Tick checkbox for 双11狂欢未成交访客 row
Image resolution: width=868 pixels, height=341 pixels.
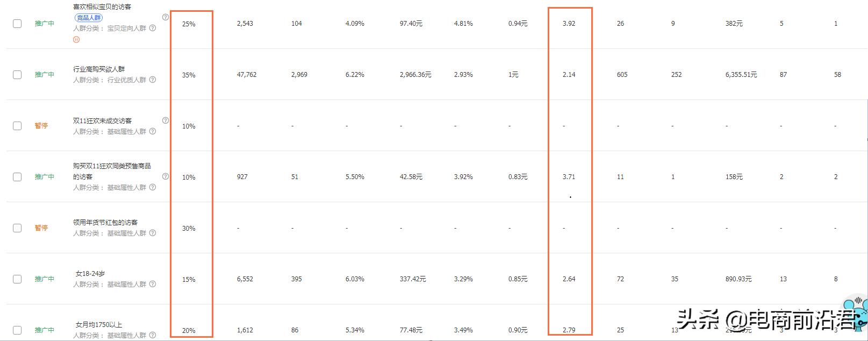click(x=17, y=126)
